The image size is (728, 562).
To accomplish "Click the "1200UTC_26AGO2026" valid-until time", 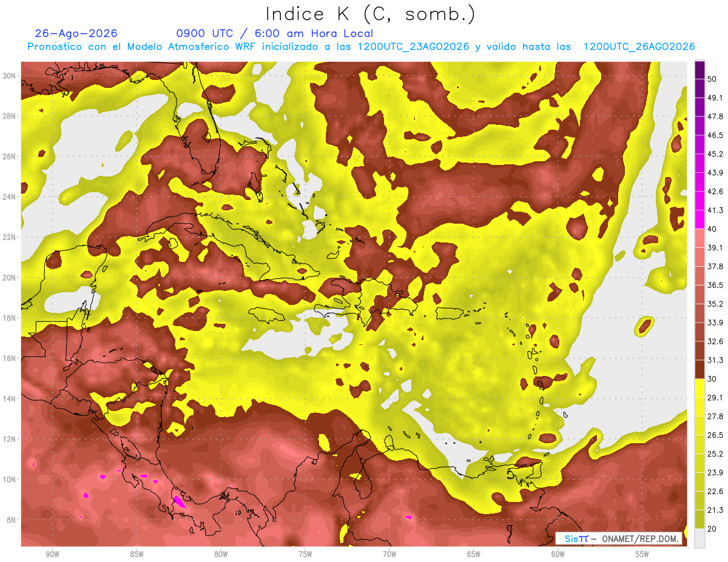I will 639,47.
